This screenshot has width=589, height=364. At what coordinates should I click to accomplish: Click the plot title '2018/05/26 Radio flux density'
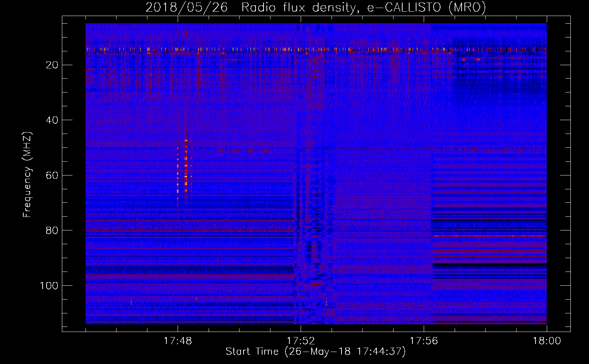coord(251,8)
